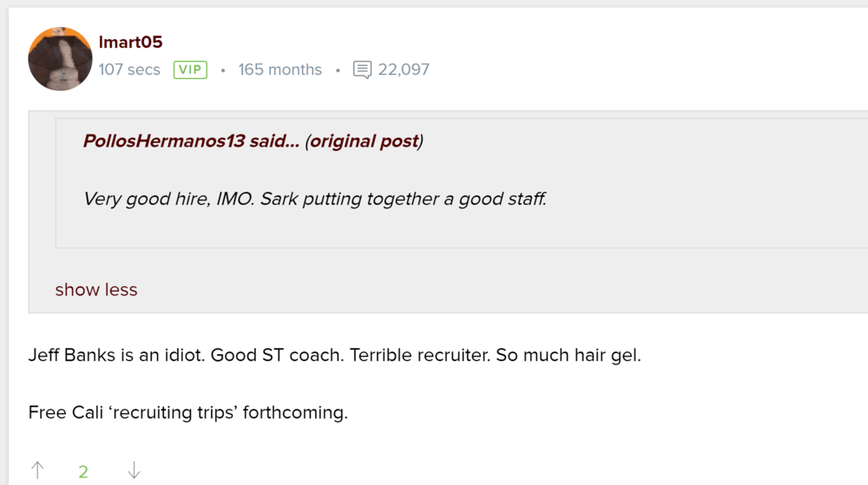Click the dot separator after the VIP badge
The image size is (868, 485).
pos(223,70)
